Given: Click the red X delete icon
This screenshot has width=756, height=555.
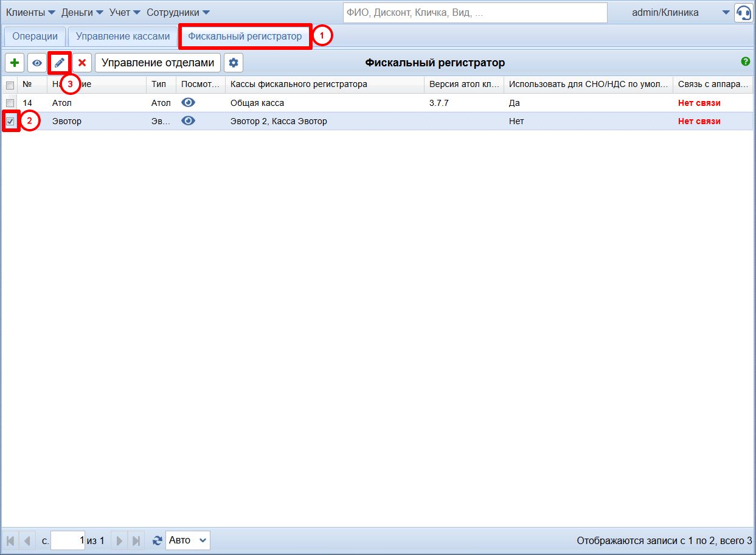Looking at the screenshot, I should (x=82, y=63).
